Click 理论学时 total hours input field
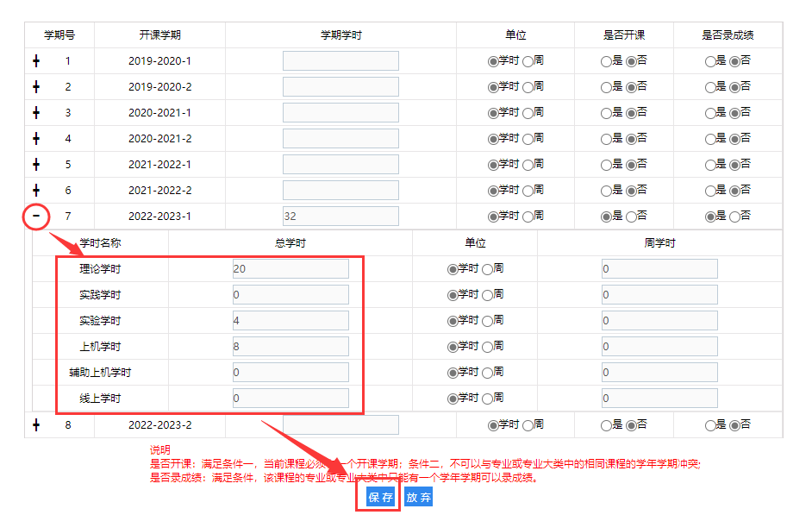Viewport: 812px width, 515px height. 290,269
